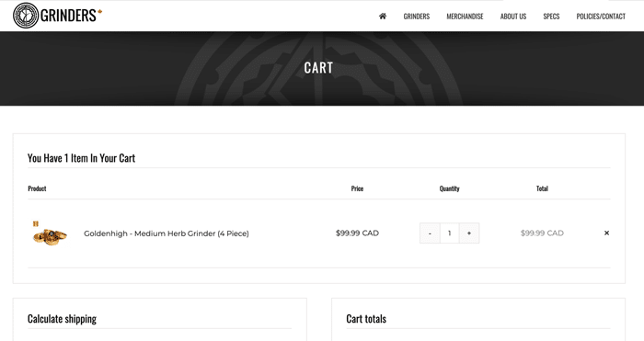Viewport: 644px width, 341px height.
Task: Open the Goldenhigh grinder product thumbnail
Action: [x=50, y=233]
